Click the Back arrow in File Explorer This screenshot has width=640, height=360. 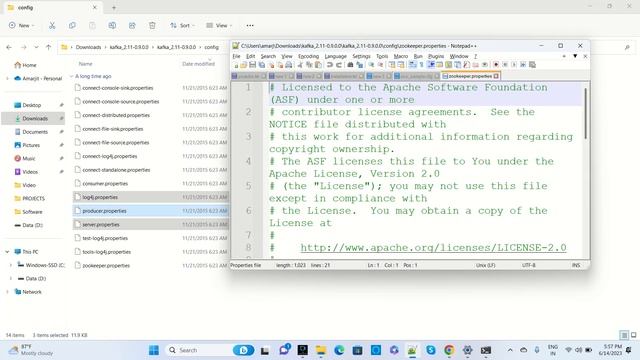9,47
